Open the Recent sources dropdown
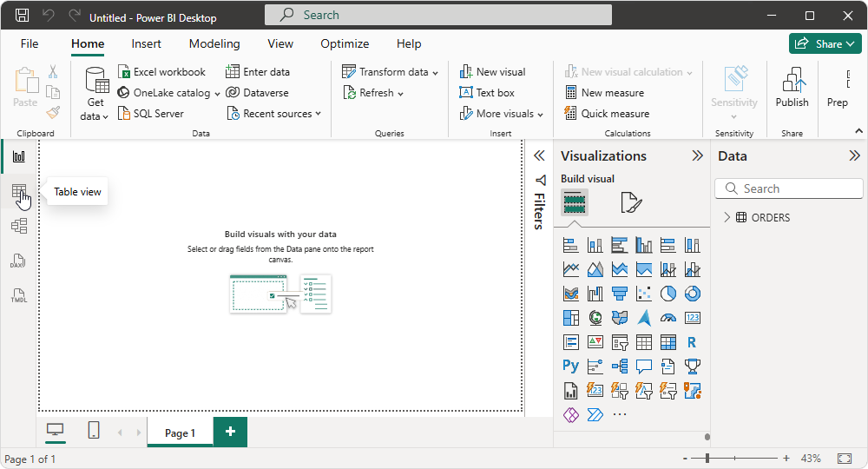868x469 pixels. tap(274, 114)
